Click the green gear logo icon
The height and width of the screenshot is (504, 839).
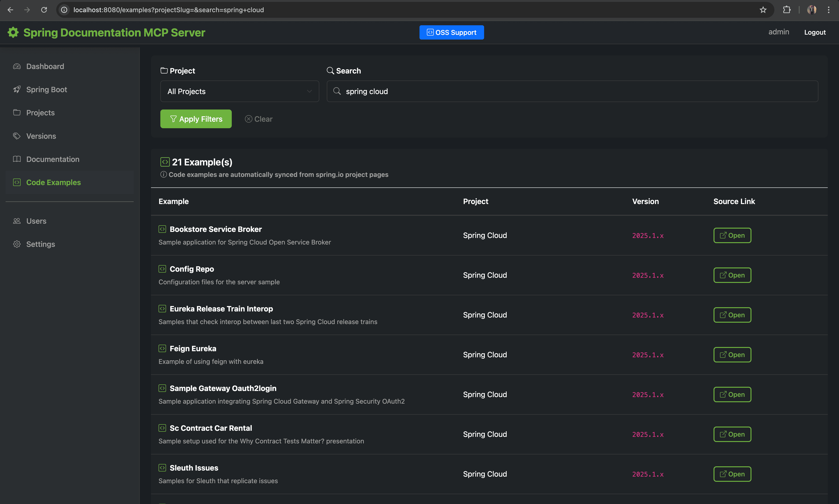pos(13,32)
